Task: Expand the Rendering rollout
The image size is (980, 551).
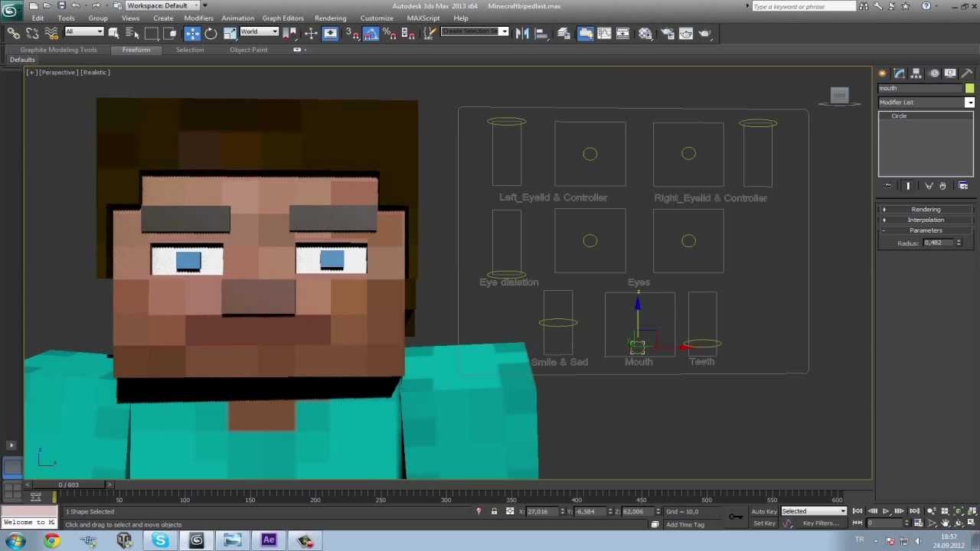Action: click(x=926, y=209)
